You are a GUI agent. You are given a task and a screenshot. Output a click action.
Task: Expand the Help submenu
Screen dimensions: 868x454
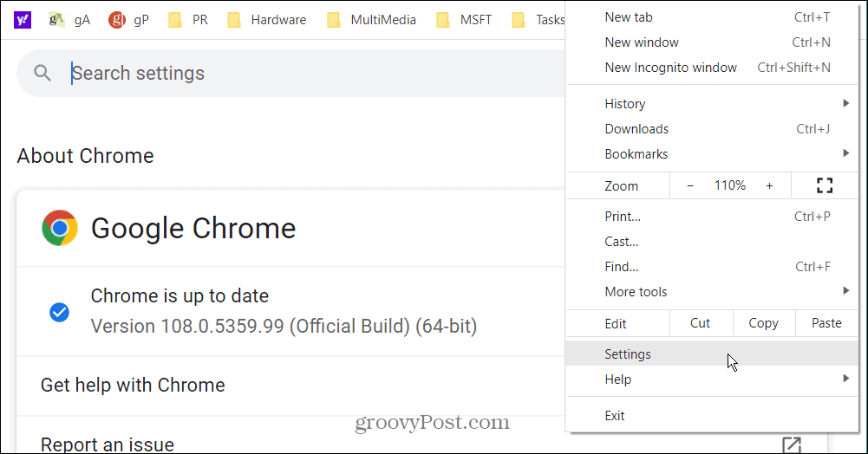coord(712,379)
